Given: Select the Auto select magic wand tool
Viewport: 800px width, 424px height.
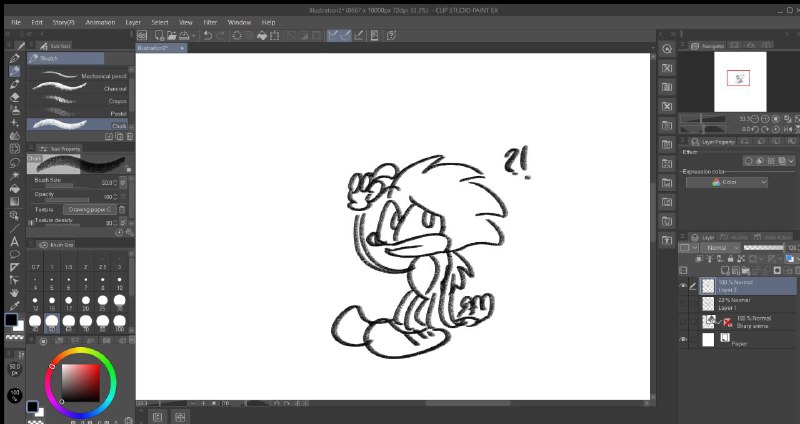Looking at the screenshot, I should click(x=14, y=176).
